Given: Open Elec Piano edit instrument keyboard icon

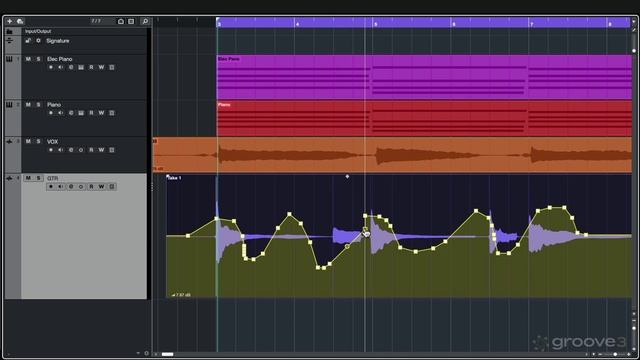Looking at the screenshot, I should pos(81,67).
